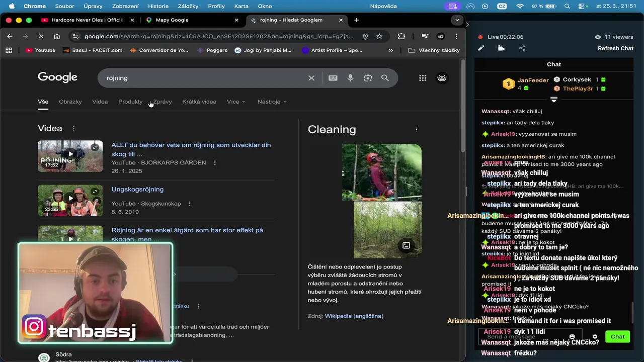Search by image with Google Lens icon
The width and height of the screenshot is (644, 362).
click(368, 78)
